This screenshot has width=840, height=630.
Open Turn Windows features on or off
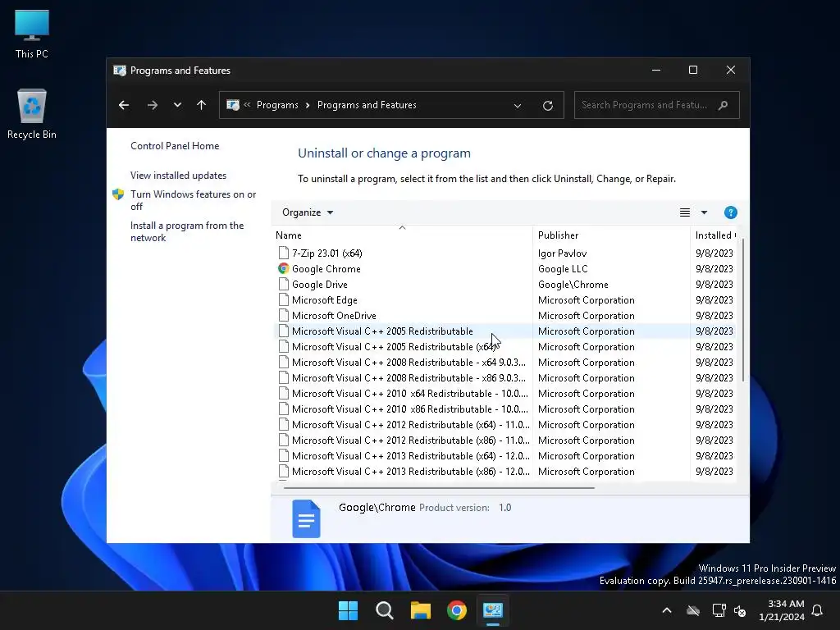[193, 200]
